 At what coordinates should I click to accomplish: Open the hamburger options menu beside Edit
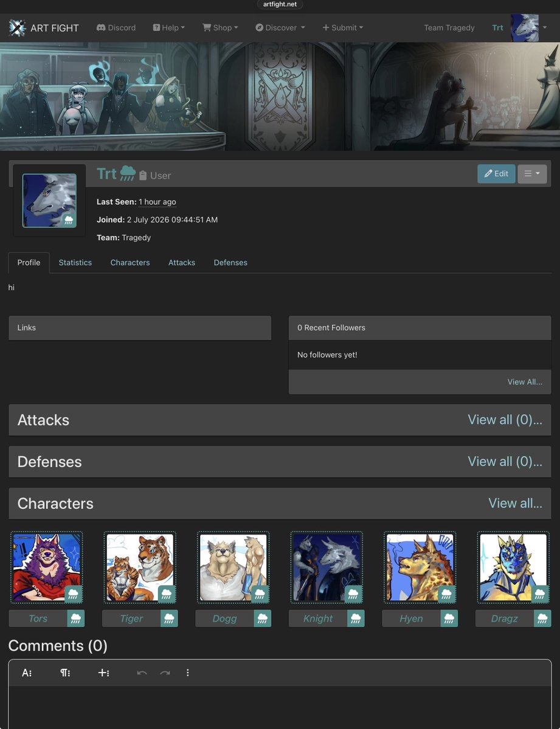[532, 174]
